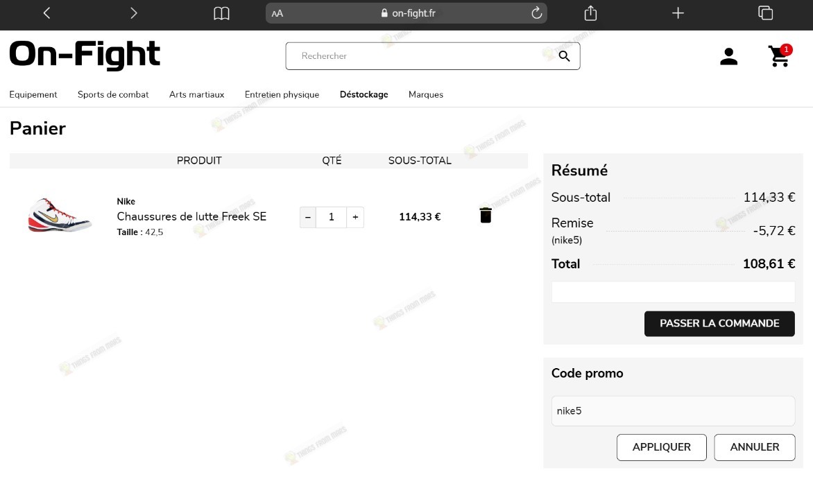
Task: Open the Equipement menu
Action: (33, 94)
